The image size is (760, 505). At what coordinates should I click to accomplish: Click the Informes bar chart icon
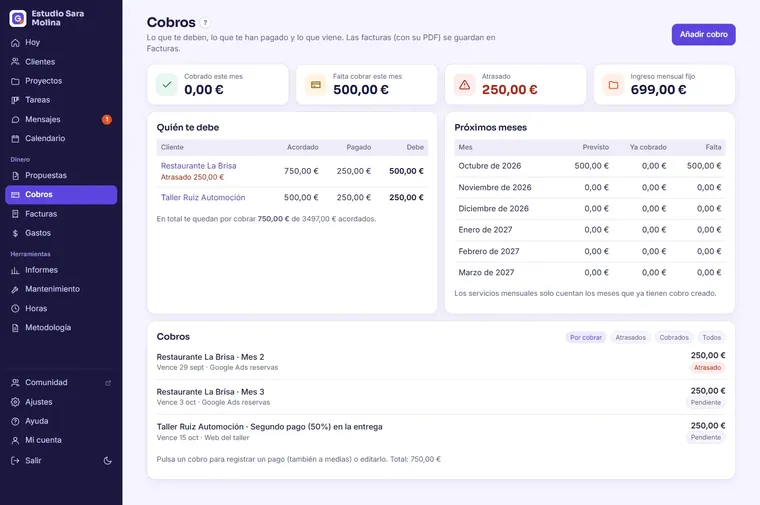15,270
